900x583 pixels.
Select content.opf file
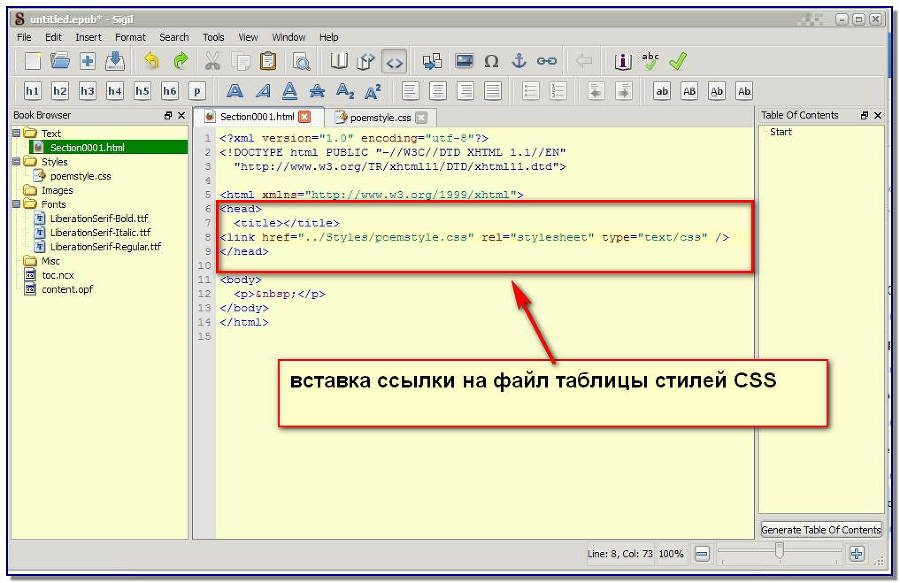click(67, 289)
